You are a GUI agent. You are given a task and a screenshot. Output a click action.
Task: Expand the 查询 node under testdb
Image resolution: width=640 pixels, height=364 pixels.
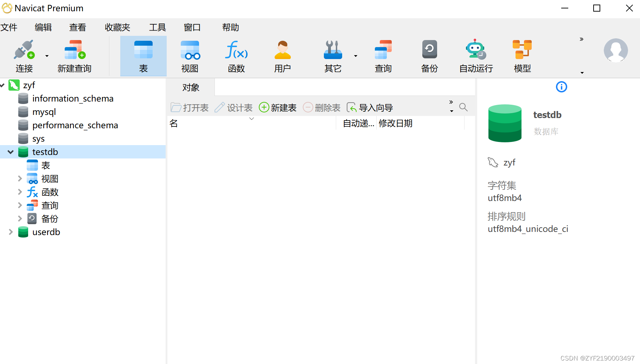[x=20, y=205]
